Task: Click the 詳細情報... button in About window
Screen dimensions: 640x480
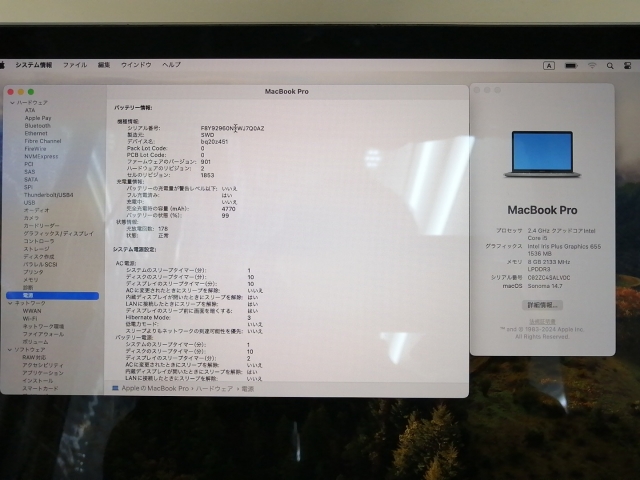Action: [542, 305]
